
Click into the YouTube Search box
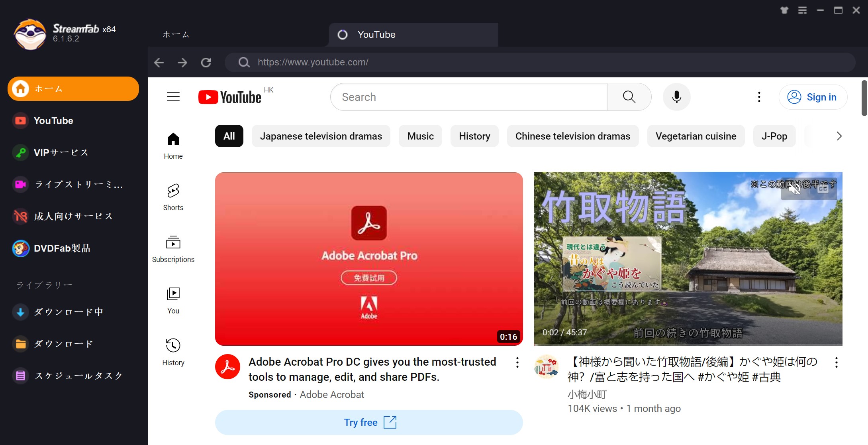(x=469, y=97)
